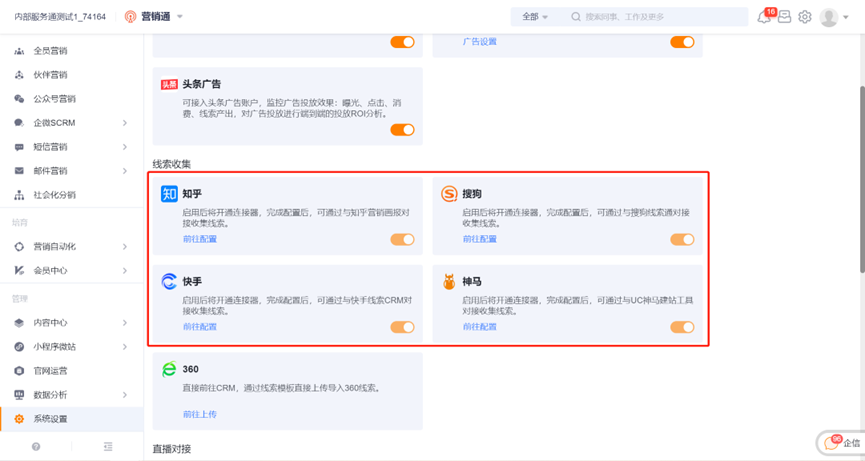Click 前往上传 link under 360
The width and height of the screenshot is (865, 461).
pos(200,414)
